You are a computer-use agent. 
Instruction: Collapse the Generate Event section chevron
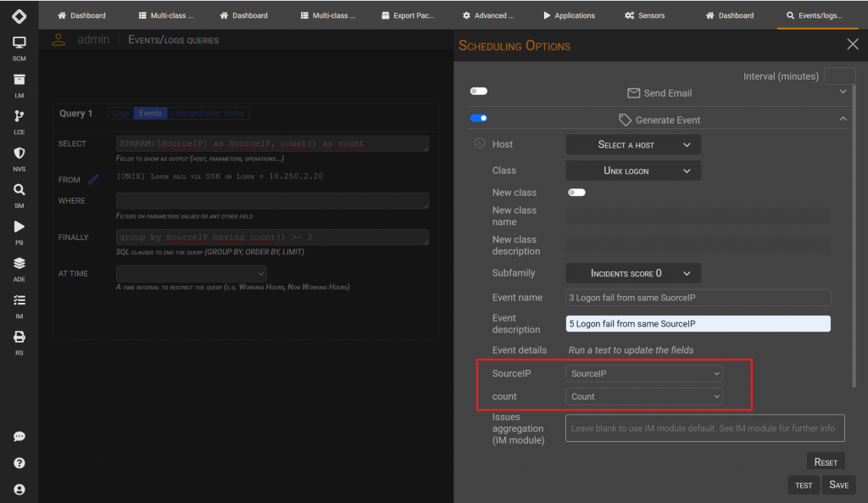(x=843, y=119)
